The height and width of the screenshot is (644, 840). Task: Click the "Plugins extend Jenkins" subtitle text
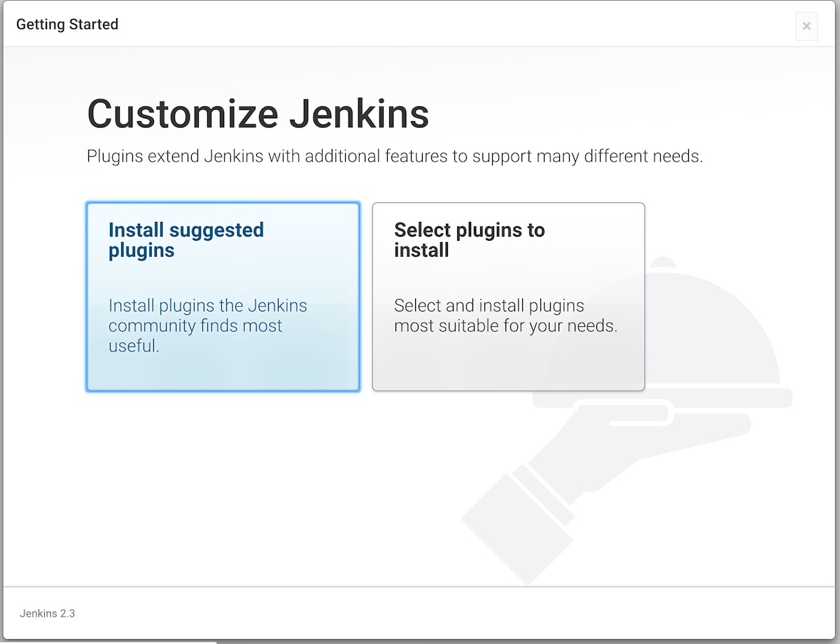[394, 156]
